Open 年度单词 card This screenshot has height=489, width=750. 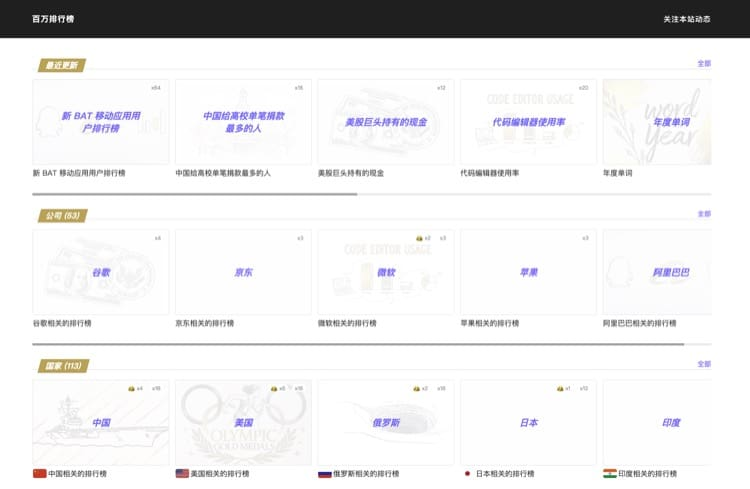click(657, 122)
